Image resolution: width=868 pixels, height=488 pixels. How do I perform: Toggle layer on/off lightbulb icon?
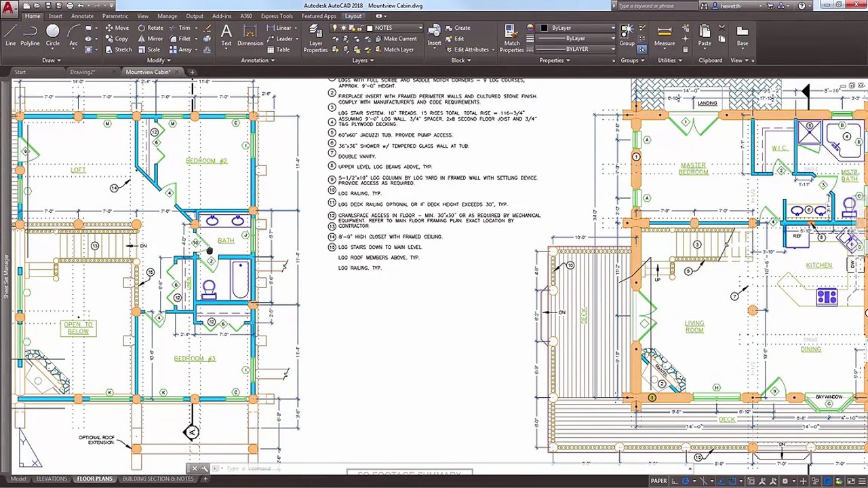pyautogui.click(x=334, y=28)
